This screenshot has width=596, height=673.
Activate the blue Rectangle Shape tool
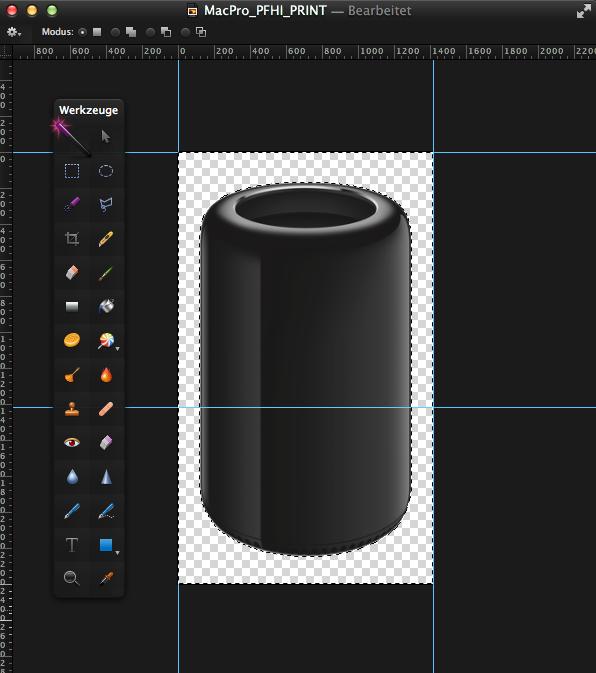tap(106, 545)
